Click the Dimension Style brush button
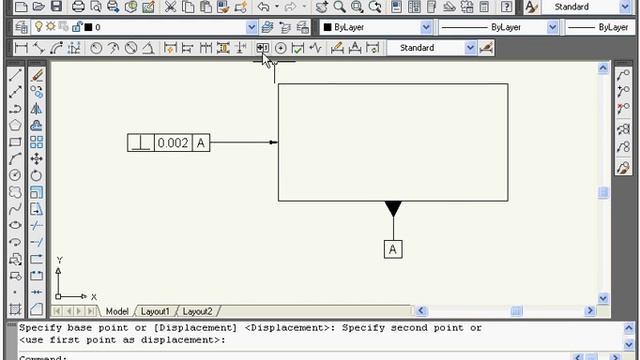The image size is (640, 360). coord(486,48)
